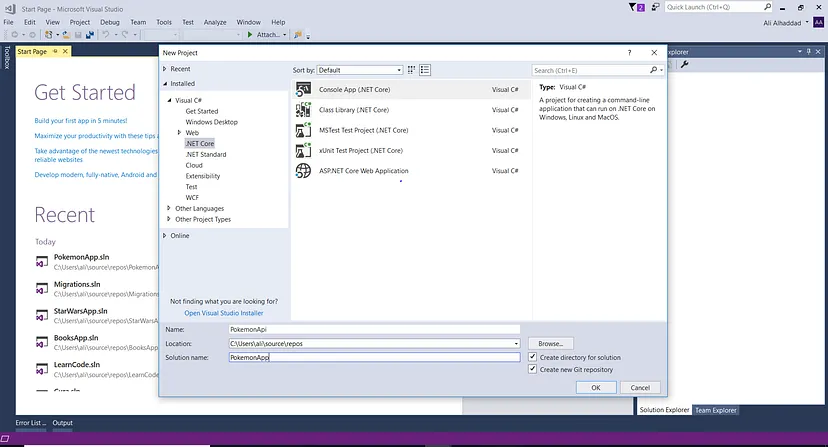Click the Save toolbar icon

[x=78, y=35]
